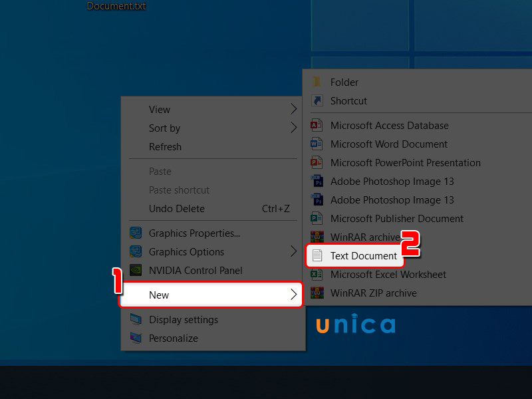Click the Microsoft Excel Worksheet icon
Image resolution: width=532 pixels, height=399 pixels.
pos(317,274)
